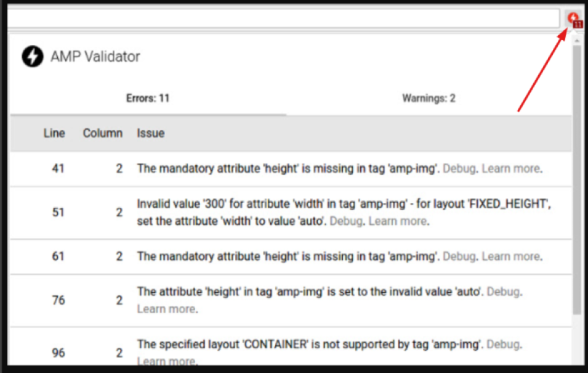This screenshot has width=588, height=373.
Task: Click the Issue column header
Action: click(x=150, y=133)
